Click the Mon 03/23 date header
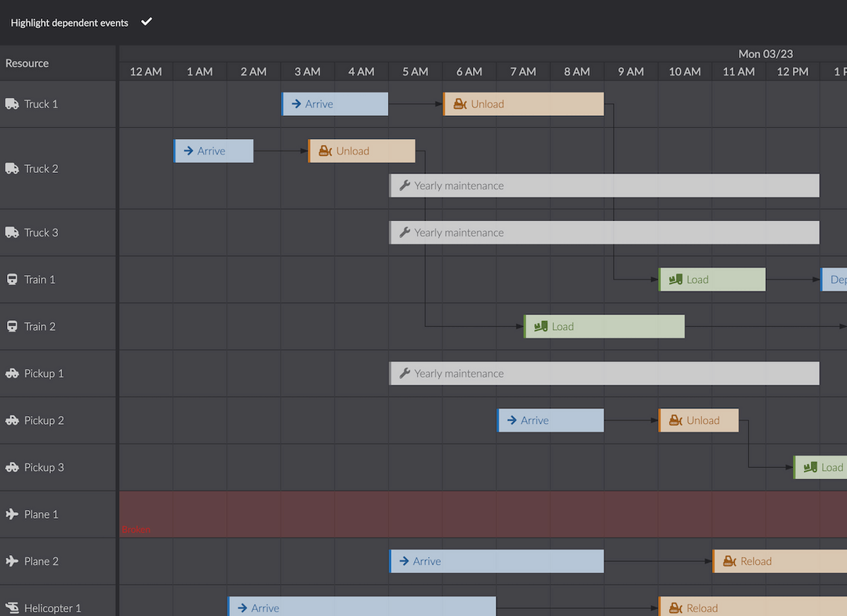The width and height of the screenshot is (847, 616). [x=765, y=54]
